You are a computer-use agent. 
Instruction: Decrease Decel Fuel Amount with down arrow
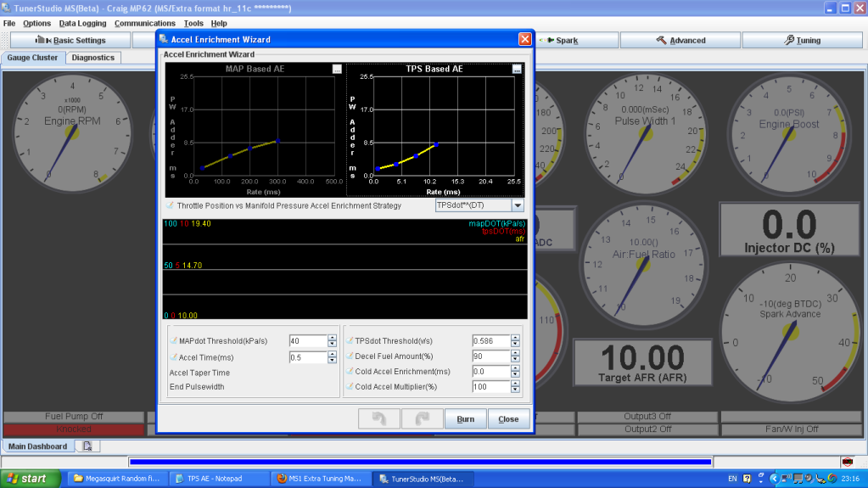[x=515, y=360]
